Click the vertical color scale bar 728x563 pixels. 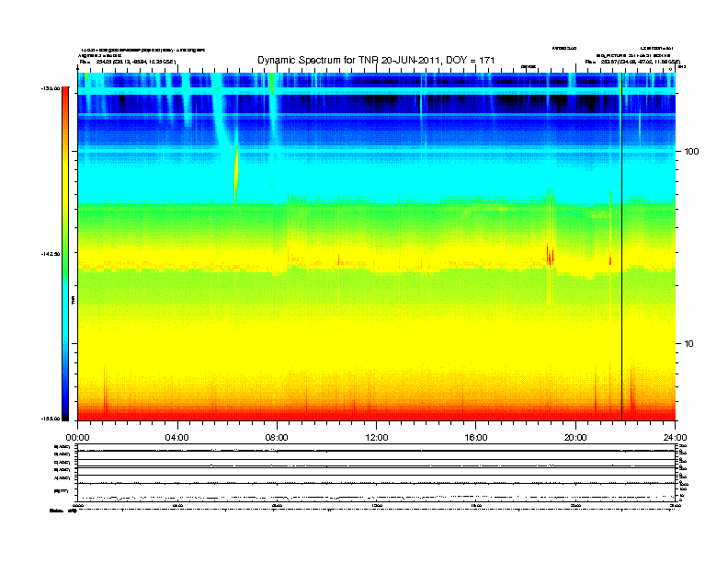click(65, 254)
